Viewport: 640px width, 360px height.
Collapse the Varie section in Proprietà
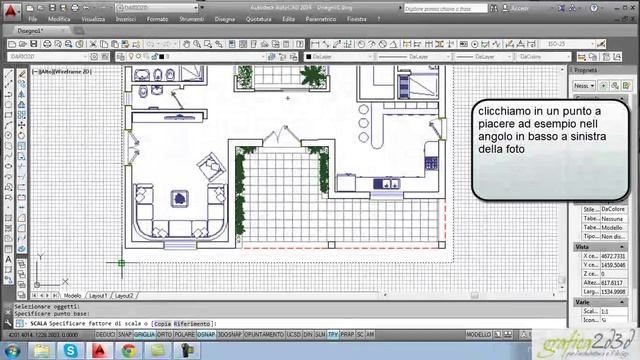click(622, 302)
